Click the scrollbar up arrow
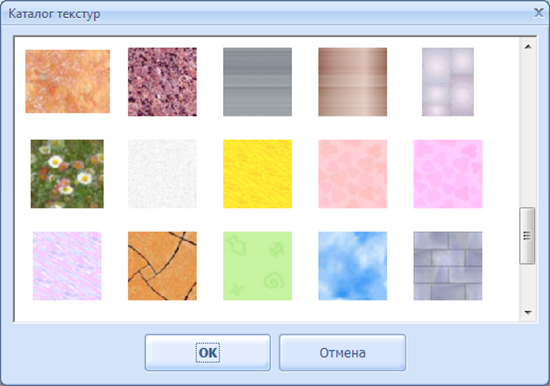Viewport: 550px width, 386px height. tap(528, 47)
